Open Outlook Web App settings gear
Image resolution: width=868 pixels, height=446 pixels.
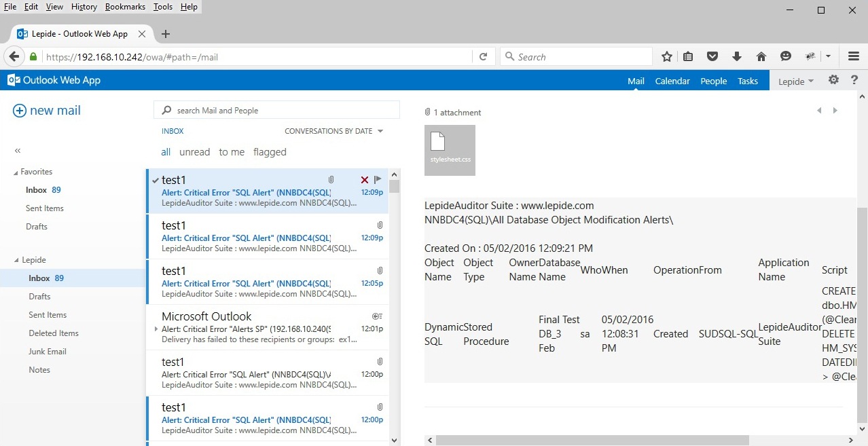pyautogui.click(x=833, y=79)
